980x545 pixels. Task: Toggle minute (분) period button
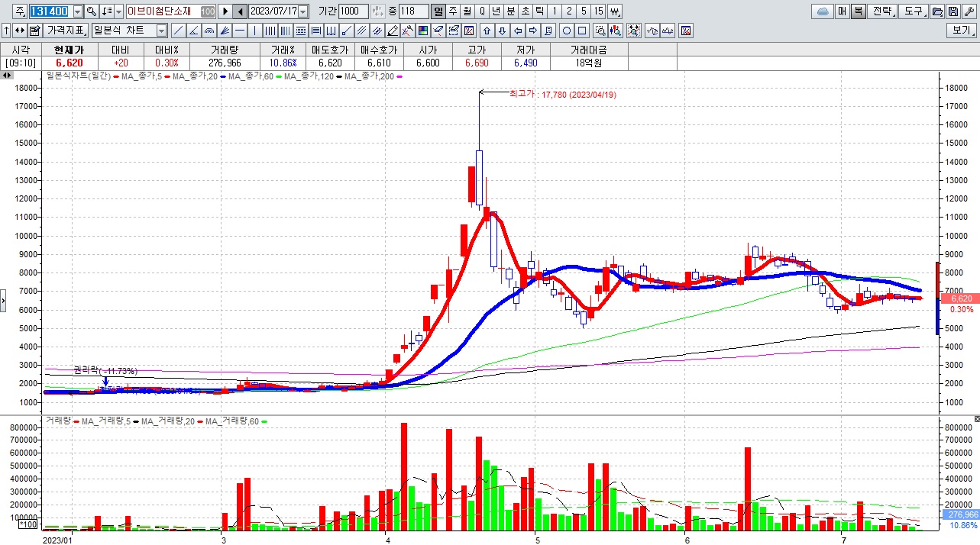[511, 11]
